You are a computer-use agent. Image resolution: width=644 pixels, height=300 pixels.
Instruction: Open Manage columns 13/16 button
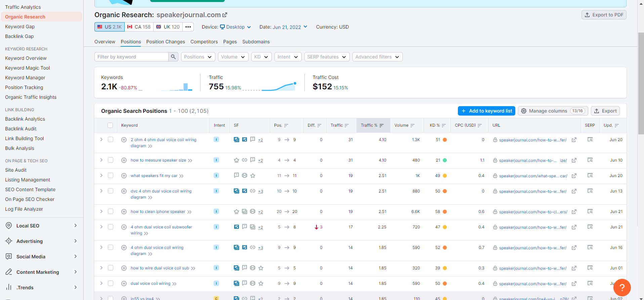[x=553, y=111]
